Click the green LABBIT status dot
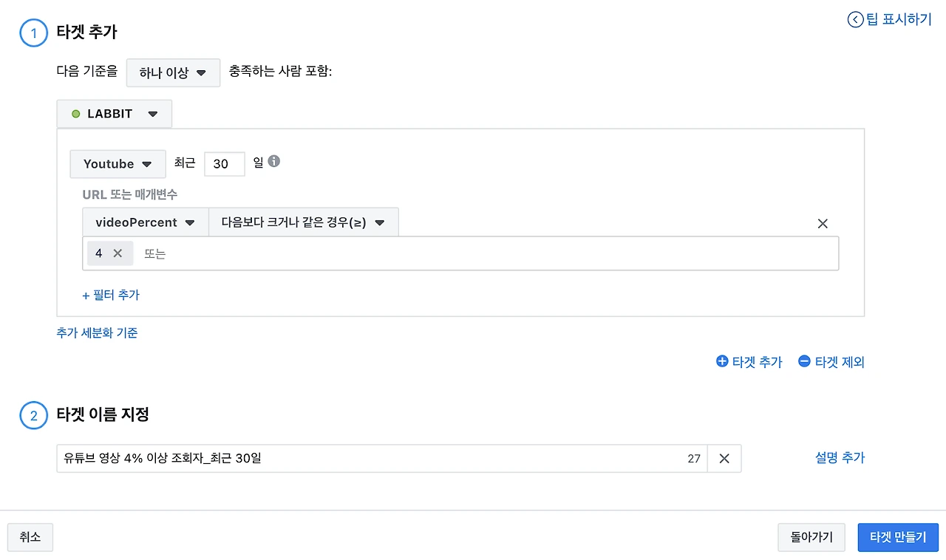The image size is (946, 560). click(x=75, y=114)
